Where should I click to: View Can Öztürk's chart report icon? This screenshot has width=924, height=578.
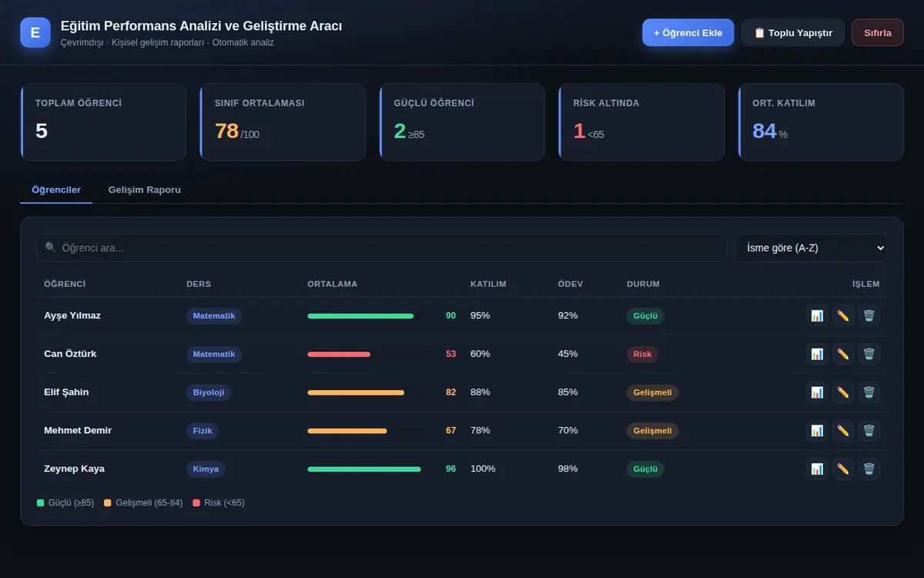817,354
